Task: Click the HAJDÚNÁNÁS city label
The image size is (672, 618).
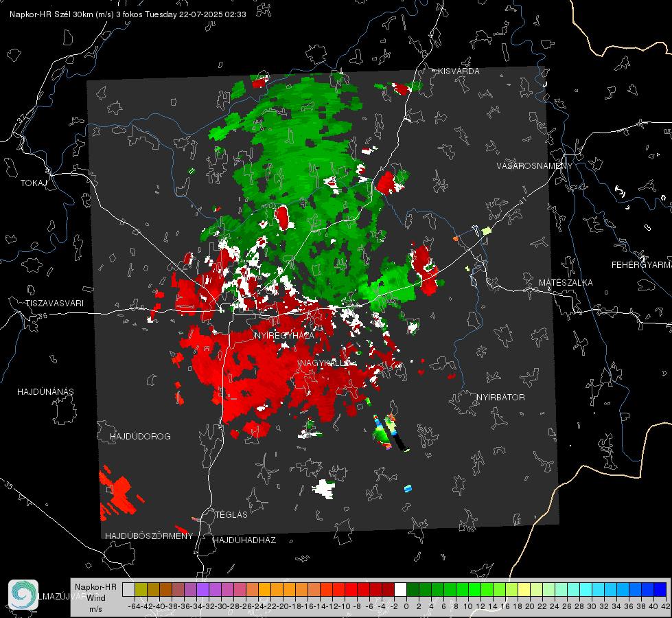Action: click(x=45, y=392)
